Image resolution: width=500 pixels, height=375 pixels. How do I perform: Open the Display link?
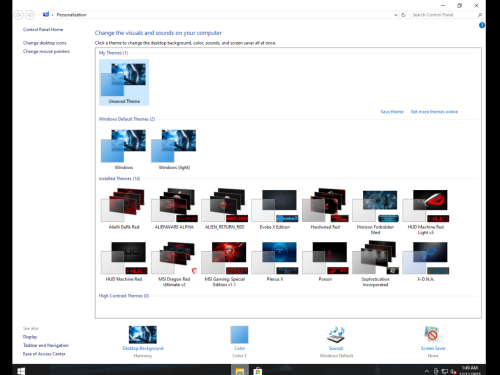tap(30, 337)
